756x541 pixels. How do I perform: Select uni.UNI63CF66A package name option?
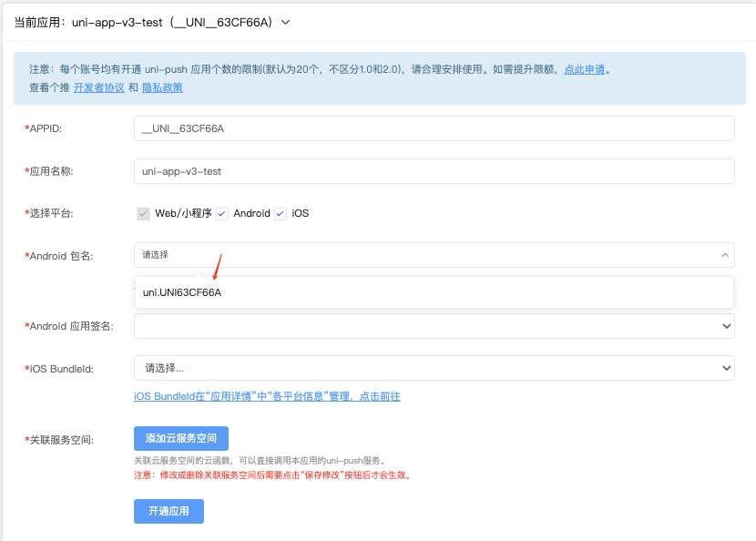point(434,292)
